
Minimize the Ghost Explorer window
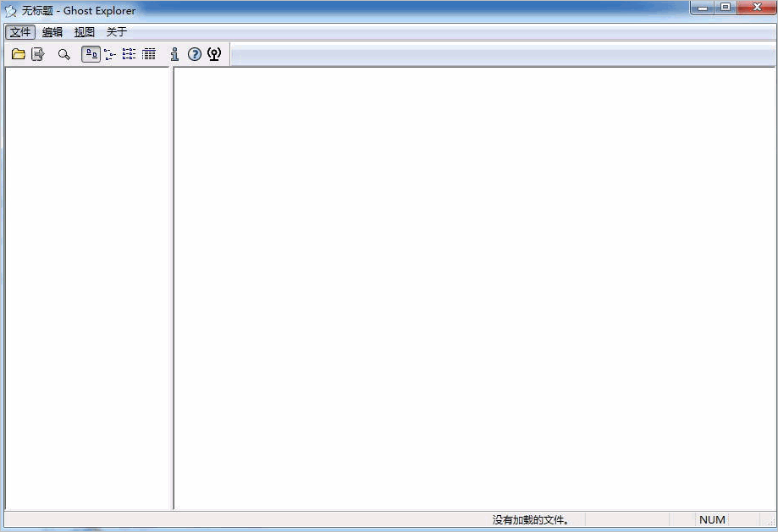click(x=702, y=8)
